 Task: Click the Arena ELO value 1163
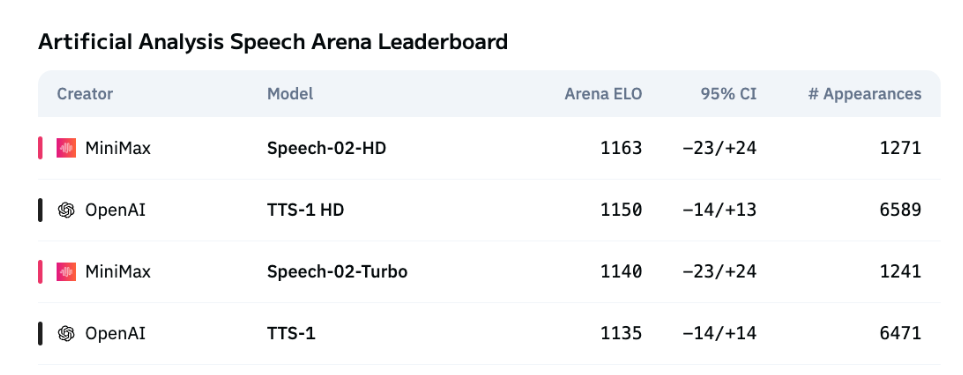click(622, 149)
